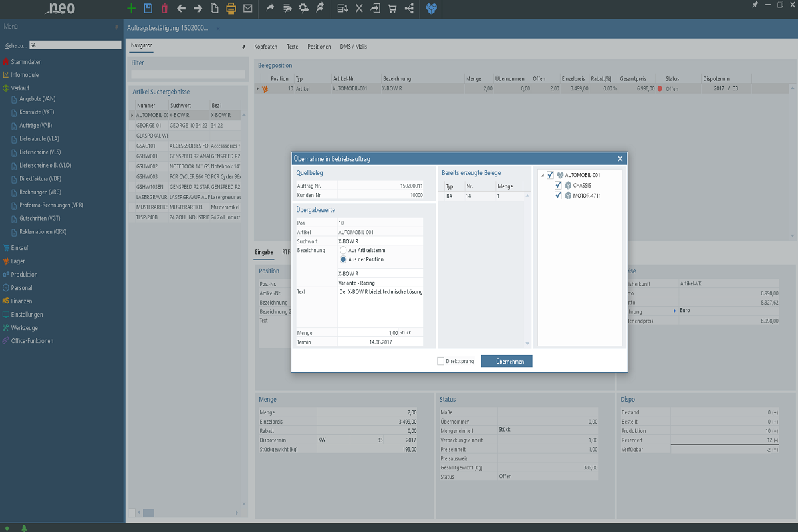
Task: Click the blue save disk icon
Action: (x=148, y=9)
